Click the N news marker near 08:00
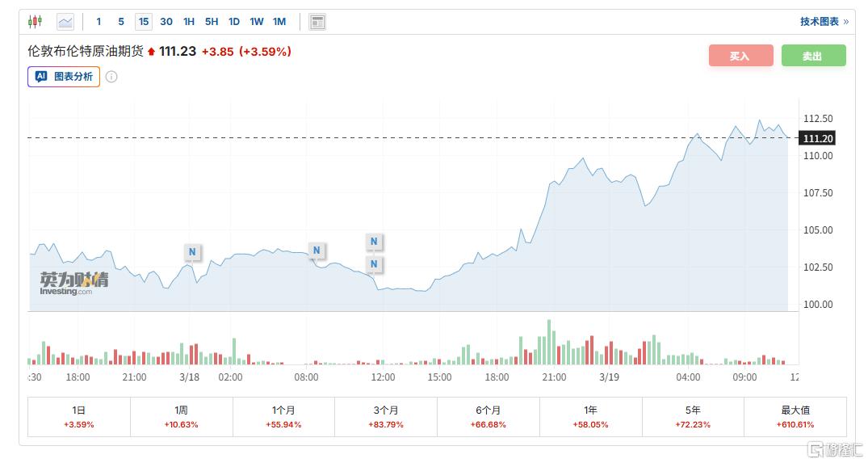 pyautogui.click(x=317, y=250)
